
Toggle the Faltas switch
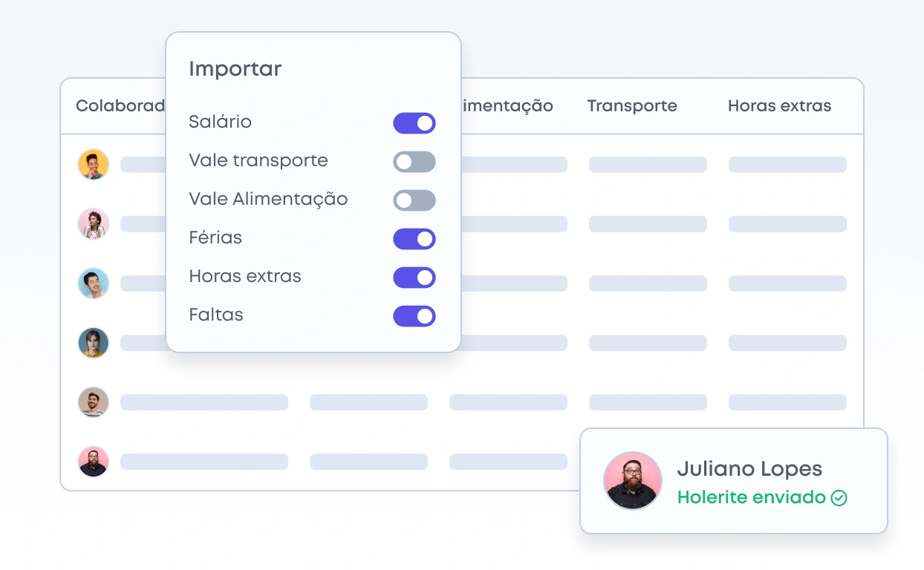(414, 316)
